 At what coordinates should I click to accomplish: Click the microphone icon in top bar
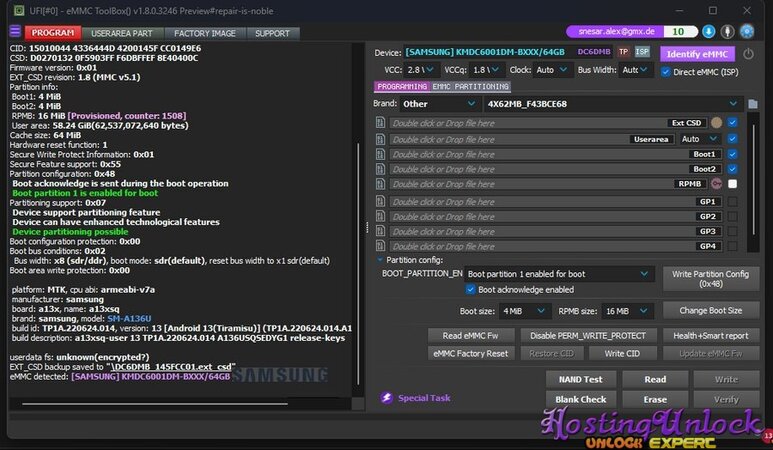[728, 32]
